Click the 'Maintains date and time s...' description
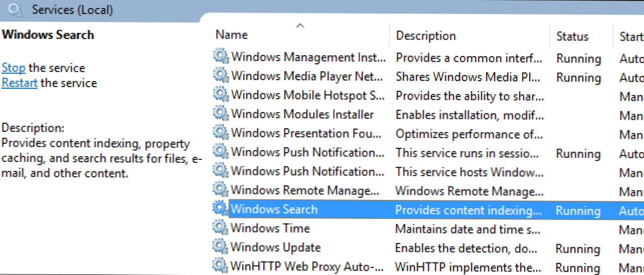The width and height of the screenshot is (644, 275). [x=468, y=229]
